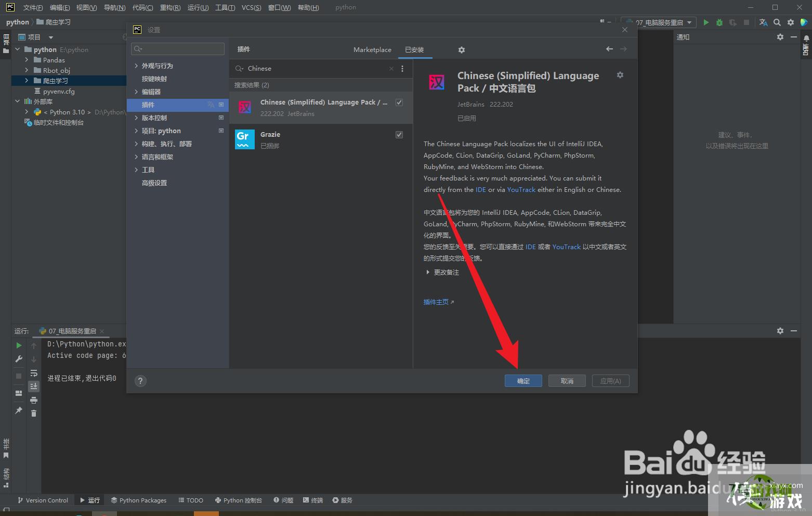Toggle soft-wrap in the Run console
This screenshot has width=812, height=516.
pyautogui.click(x=34, y=373)
